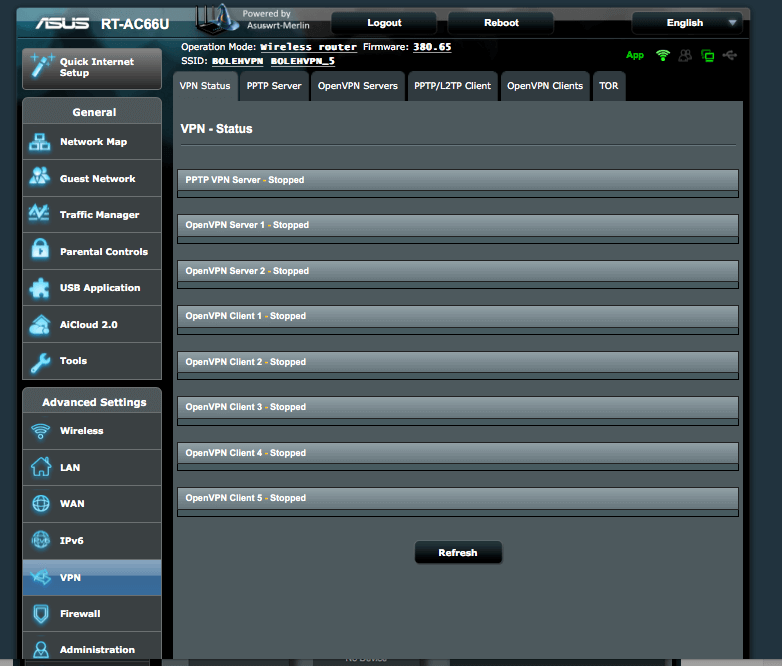The width and height of the screenshot is (782, 666).
Task: Open Network Map from the sidebar
Action: point(92,142)
